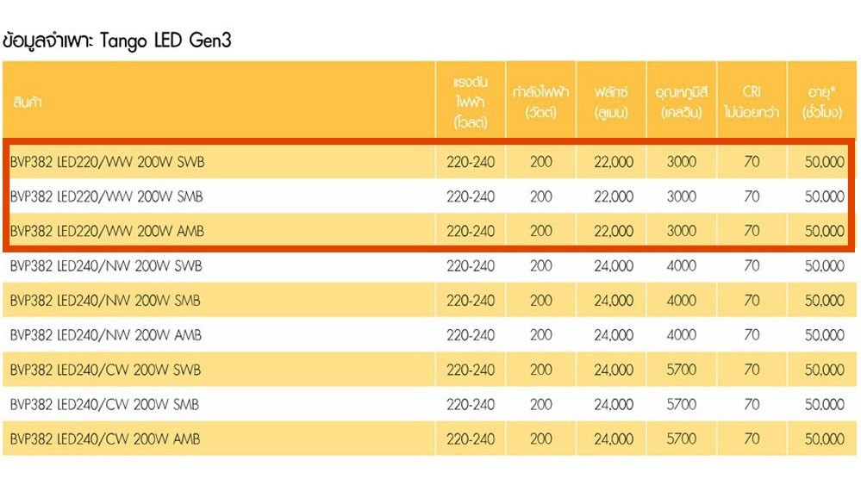Select row BVP382 LED220/WW 200W SWB
861x504 pixels.
(x=429, y=161)
